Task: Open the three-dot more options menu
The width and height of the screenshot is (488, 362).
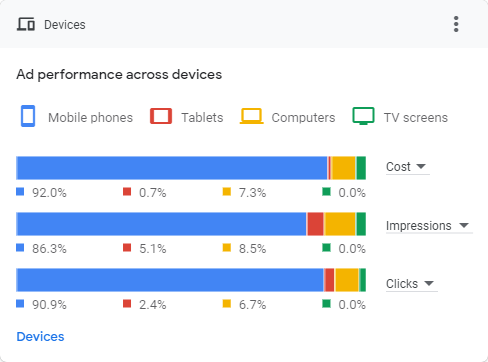Action: (x=456, y=24)
